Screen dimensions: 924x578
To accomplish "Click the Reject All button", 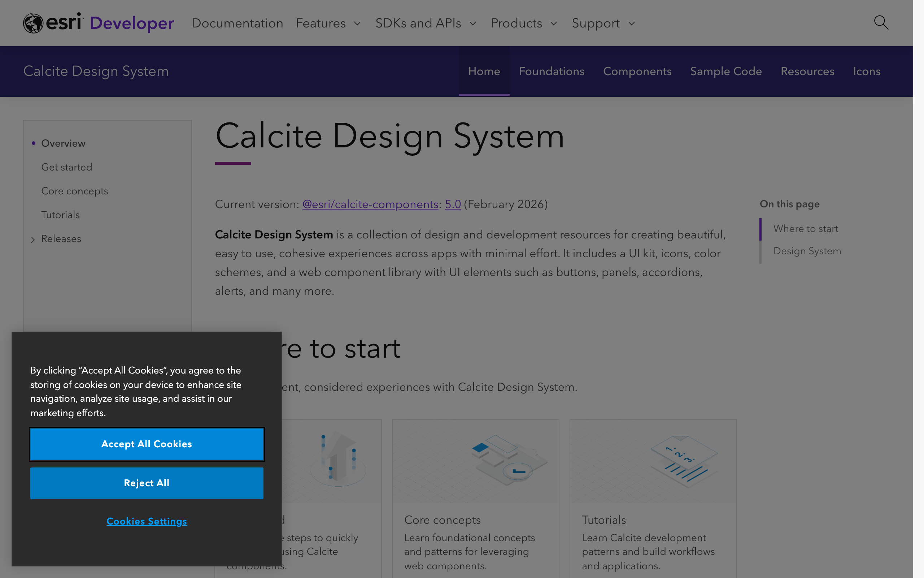I will coord(147,483).
